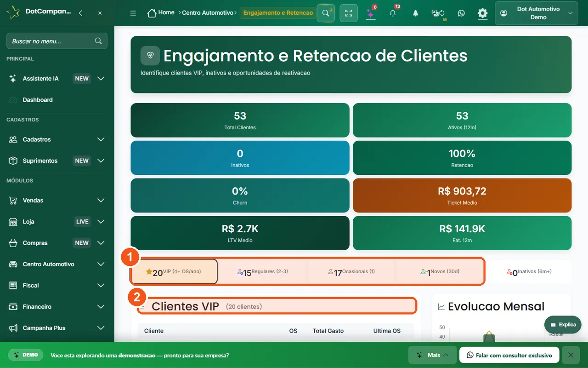
Task: Click the Loja storefront icon
Action: tap(13, 222)
